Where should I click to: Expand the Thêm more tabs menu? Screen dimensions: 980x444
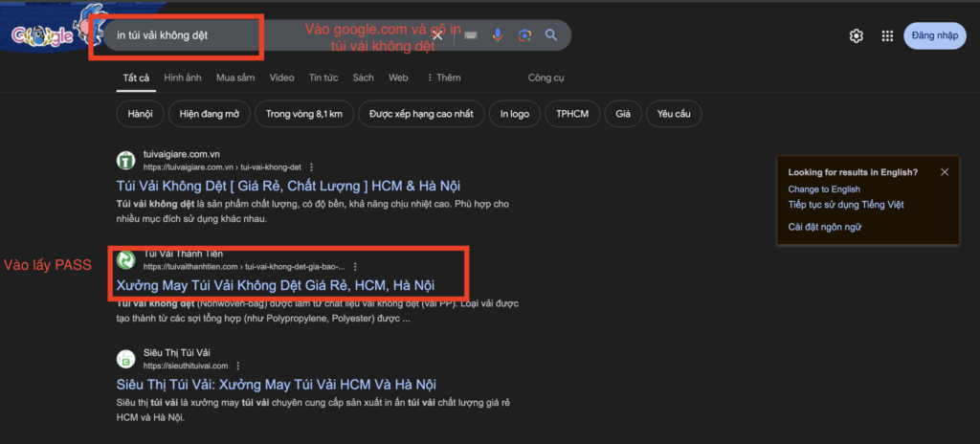[x=443, y=78]
